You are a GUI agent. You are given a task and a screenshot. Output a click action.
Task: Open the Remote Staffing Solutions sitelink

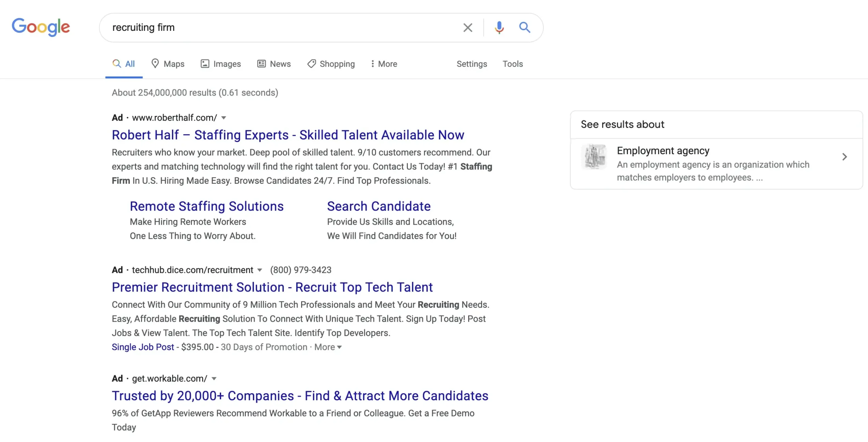click(x=207, y=206)
